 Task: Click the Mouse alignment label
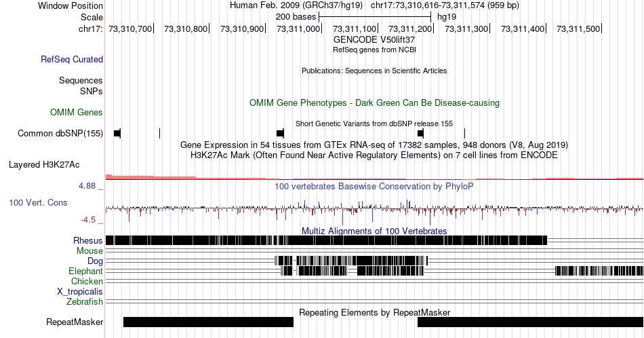[89, 251]
